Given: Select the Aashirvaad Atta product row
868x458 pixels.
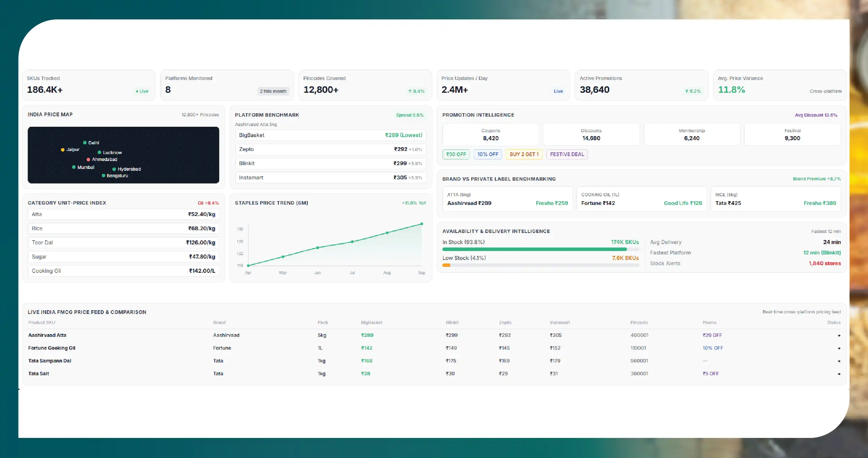Looking at the screenshot, I should pos(434,335).
